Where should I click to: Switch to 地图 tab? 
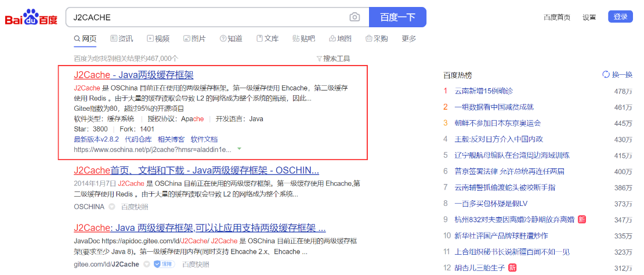click(x=340, y=39)
